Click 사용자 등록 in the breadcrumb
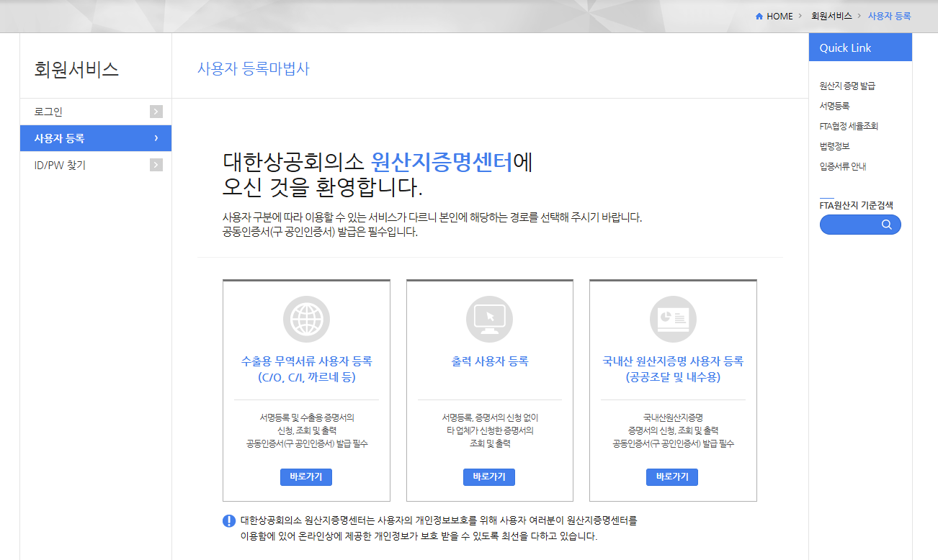The image size is (938, 560). point(889,16)
